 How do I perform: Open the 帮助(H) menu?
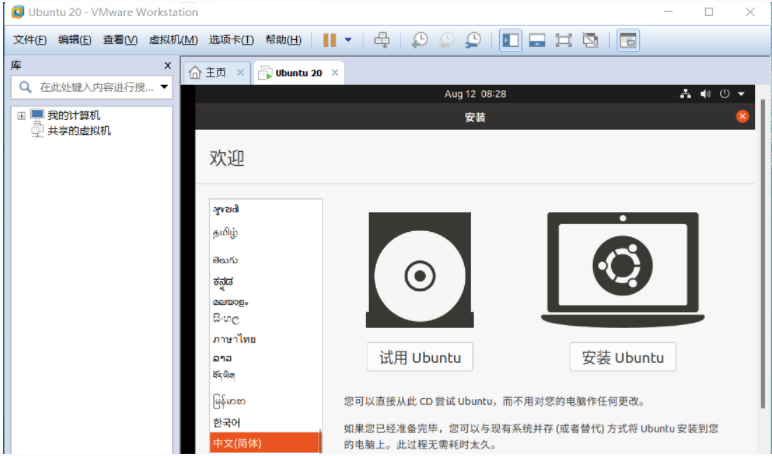click(x=283, y=40)
